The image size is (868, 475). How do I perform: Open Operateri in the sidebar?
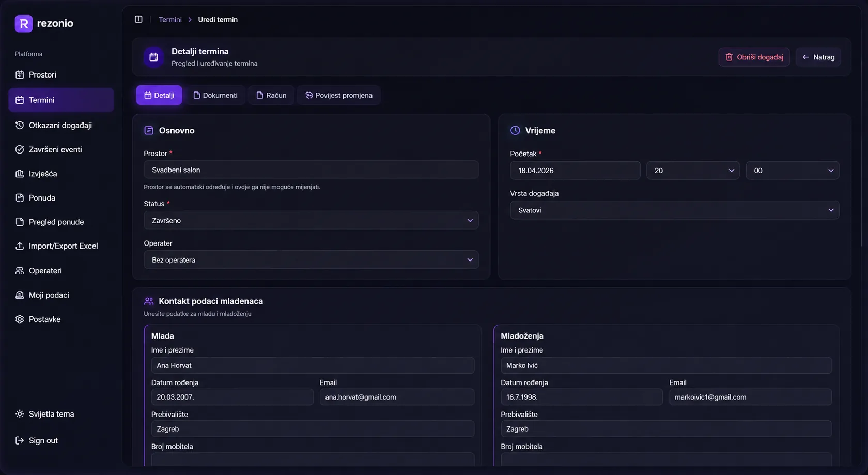point(61,270)
